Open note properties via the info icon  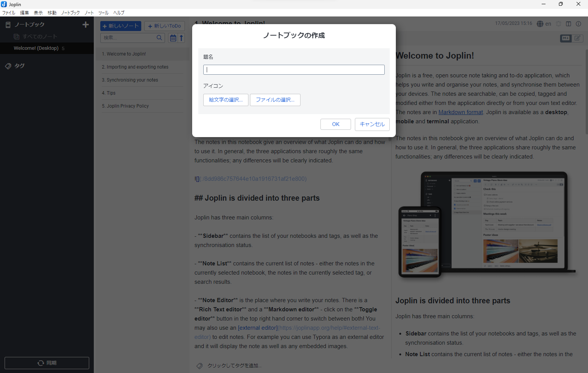(578, 24)
